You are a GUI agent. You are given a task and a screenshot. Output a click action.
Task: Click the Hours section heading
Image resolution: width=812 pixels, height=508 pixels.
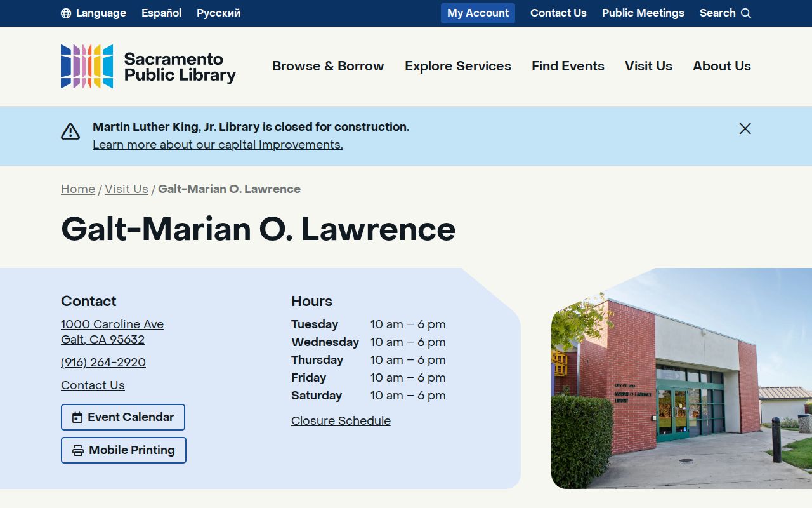coord(311,301)
